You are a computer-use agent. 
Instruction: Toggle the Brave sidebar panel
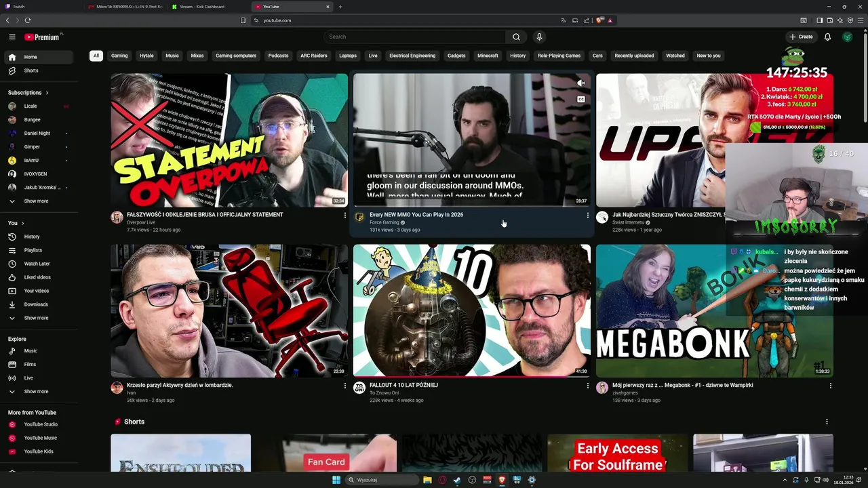click(819, 20)
